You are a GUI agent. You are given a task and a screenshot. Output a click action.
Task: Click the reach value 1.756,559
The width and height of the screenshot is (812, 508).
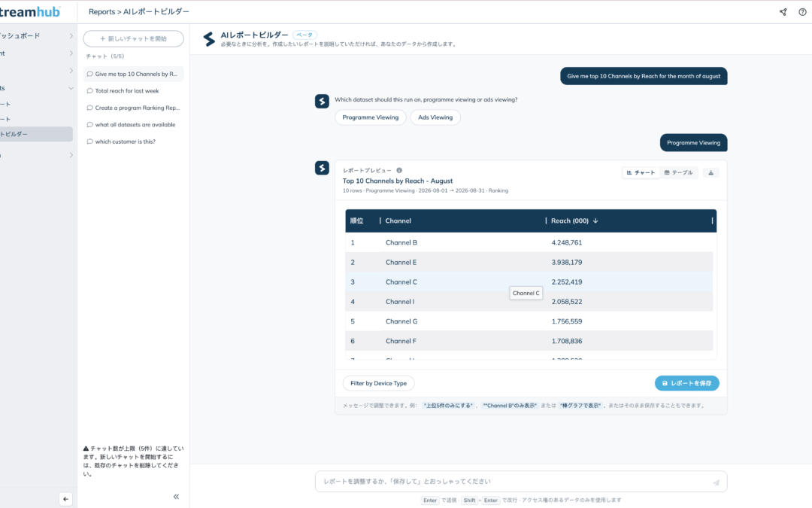pos(567,321)
